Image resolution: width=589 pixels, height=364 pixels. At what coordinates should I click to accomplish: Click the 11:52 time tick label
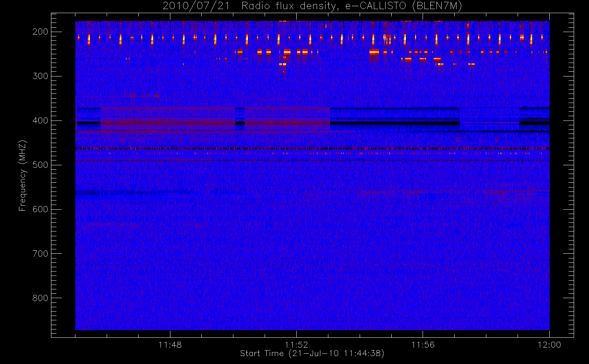coord(296,345)
